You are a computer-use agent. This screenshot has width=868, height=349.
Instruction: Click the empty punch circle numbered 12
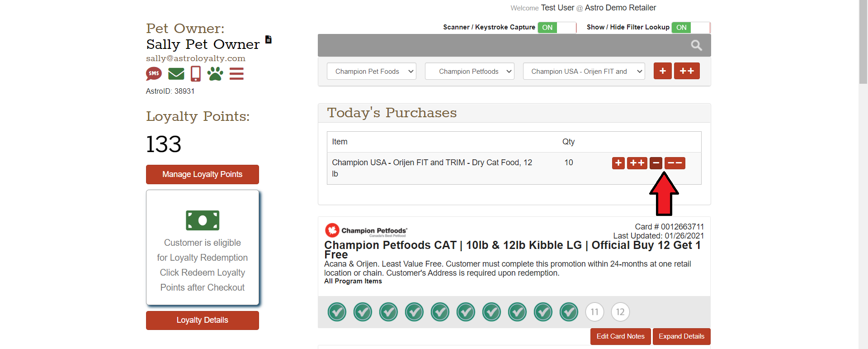[620, 312]
